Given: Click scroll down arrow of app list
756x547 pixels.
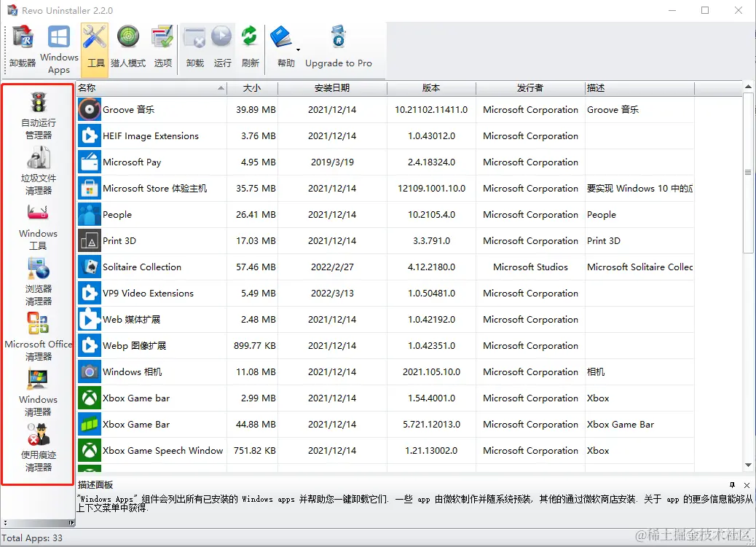Looking at the screenshot, I should pos(748,465).
